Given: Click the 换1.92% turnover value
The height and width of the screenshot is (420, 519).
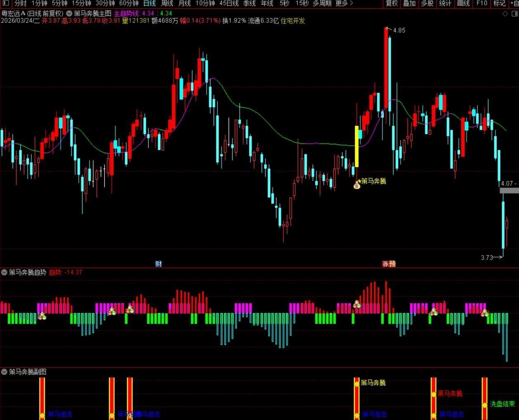Looking at the screenshot, I should 234,21.
